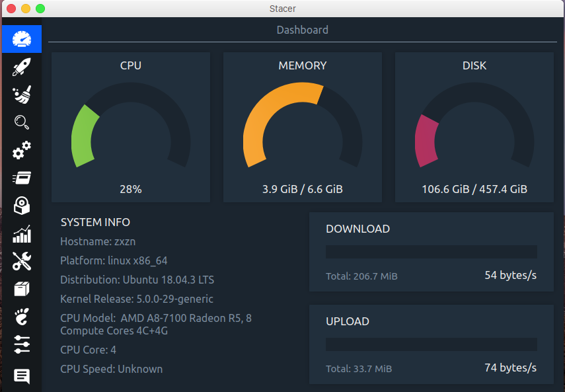
Task: Open Uninstaller disk-box icon
Action: (22, 206)
